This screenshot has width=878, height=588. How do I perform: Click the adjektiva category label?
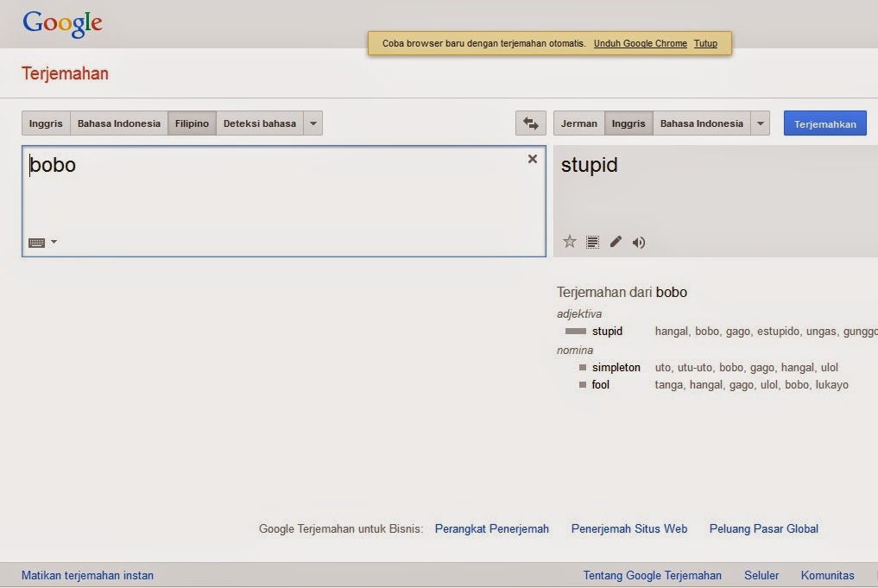[579, 313]
